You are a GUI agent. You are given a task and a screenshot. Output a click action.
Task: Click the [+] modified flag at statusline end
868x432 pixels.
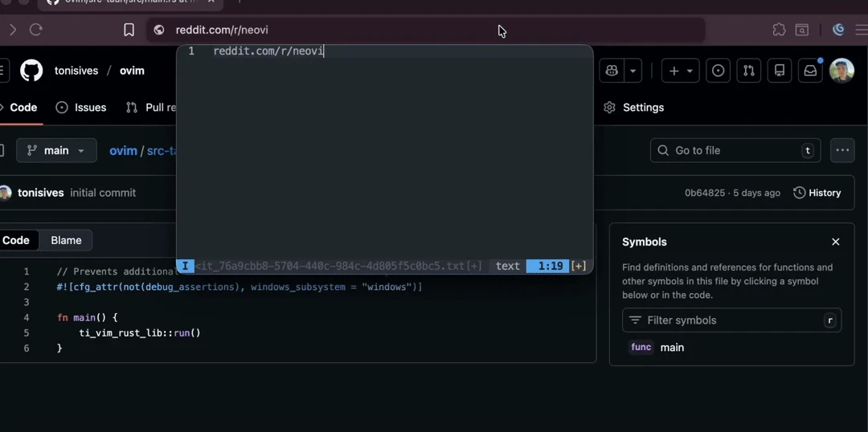coord(579,266)
